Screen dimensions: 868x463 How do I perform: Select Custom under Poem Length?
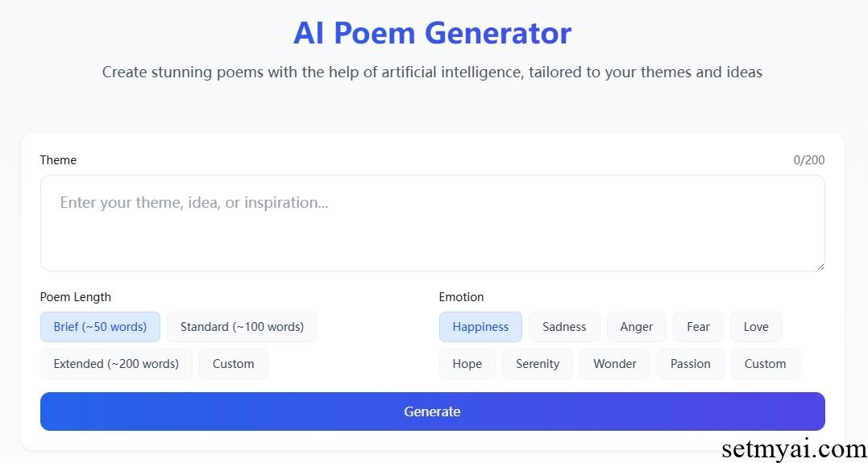click(x=234, y=364)
